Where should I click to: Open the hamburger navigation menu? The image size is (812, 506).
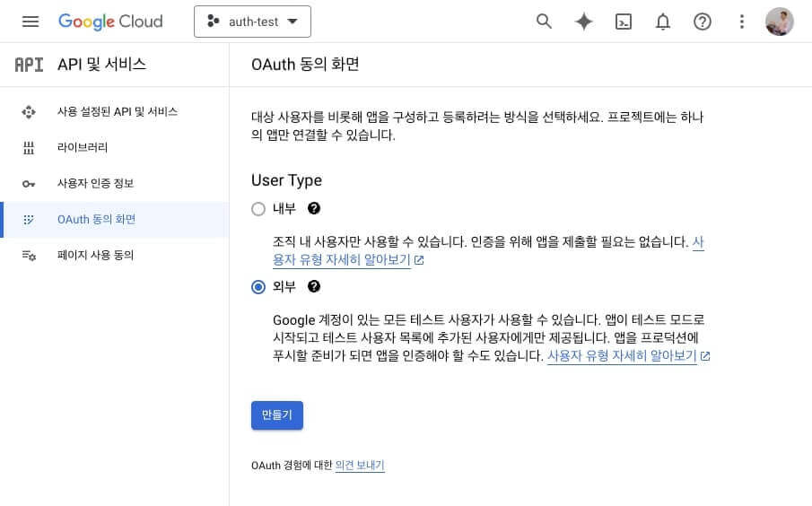[x=31, y=22]
